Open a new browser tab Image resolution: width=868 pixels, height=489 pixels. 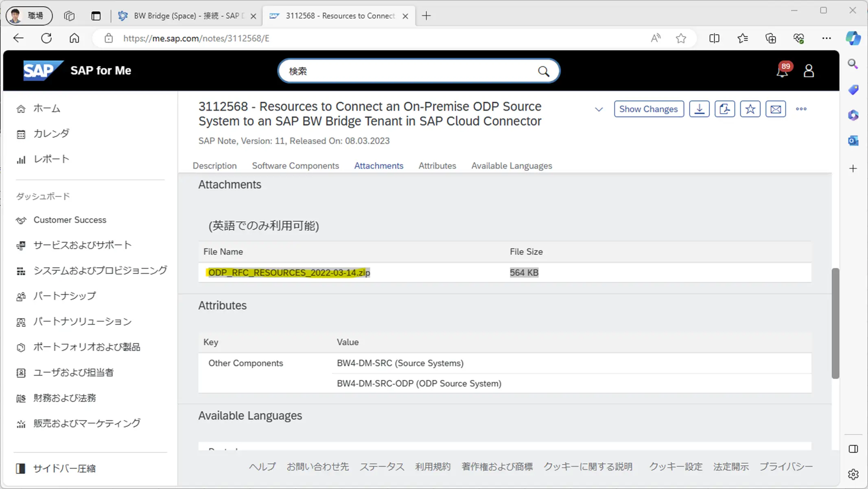426,16
